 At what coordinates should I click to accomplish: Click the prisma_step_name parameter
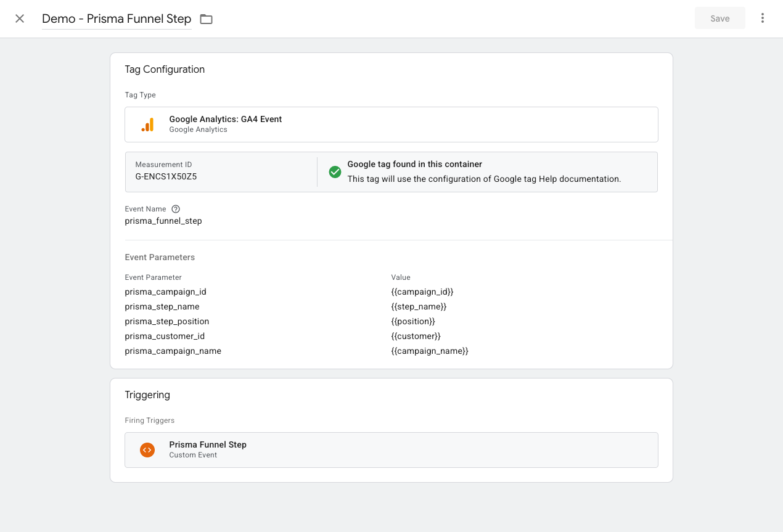(x=162, y=306)
